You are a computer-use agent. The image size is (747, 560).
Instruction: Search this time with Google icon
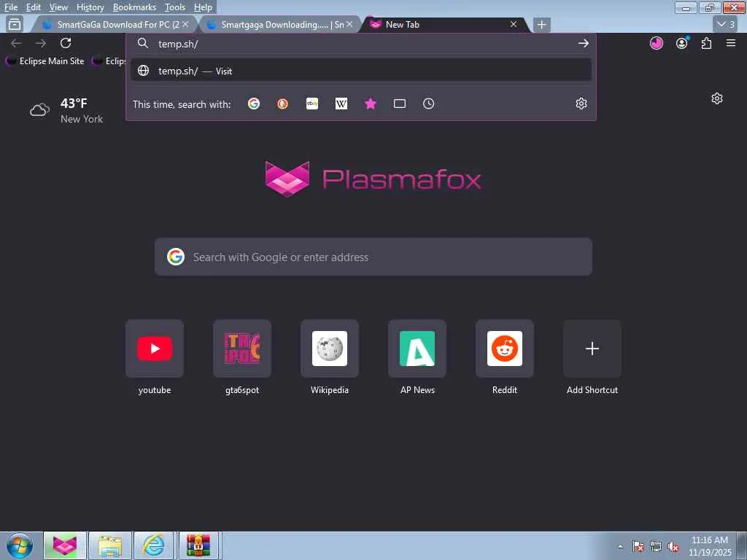[x=253, y=104]
